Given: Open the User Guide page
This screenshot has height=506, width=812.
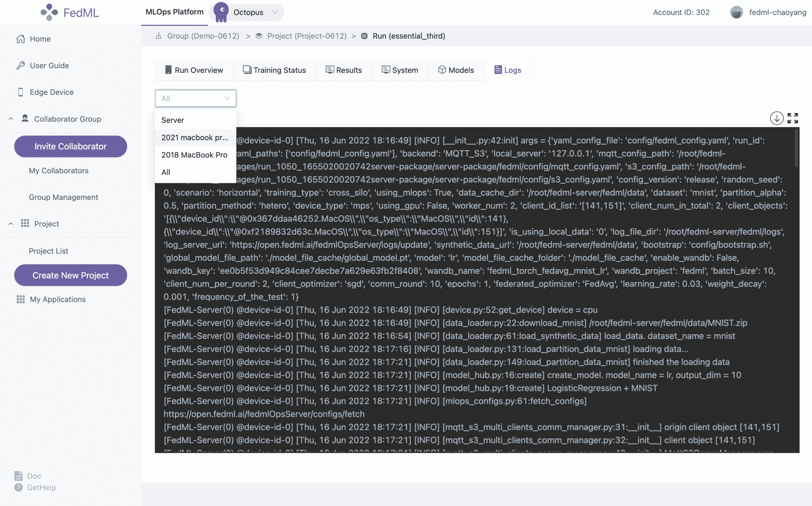Looking at the screenshot, I should [x=49, y=65].
